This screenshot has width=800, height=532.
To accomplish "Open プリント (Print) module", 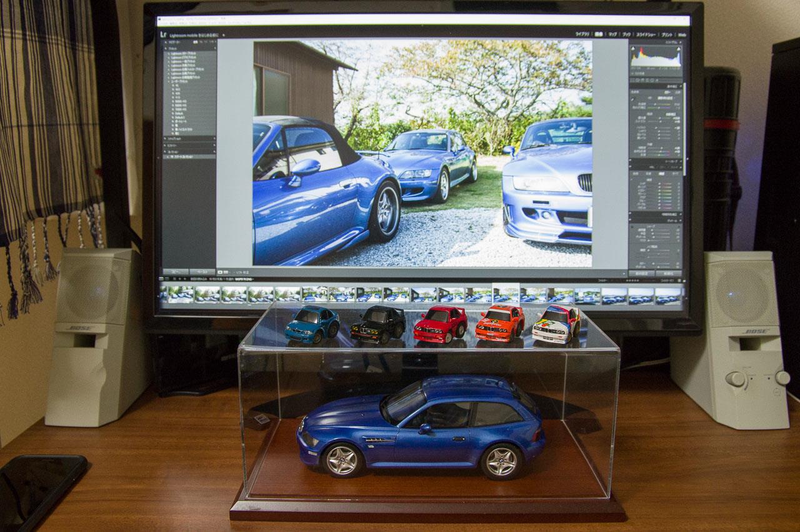I will tap(667, 34).
